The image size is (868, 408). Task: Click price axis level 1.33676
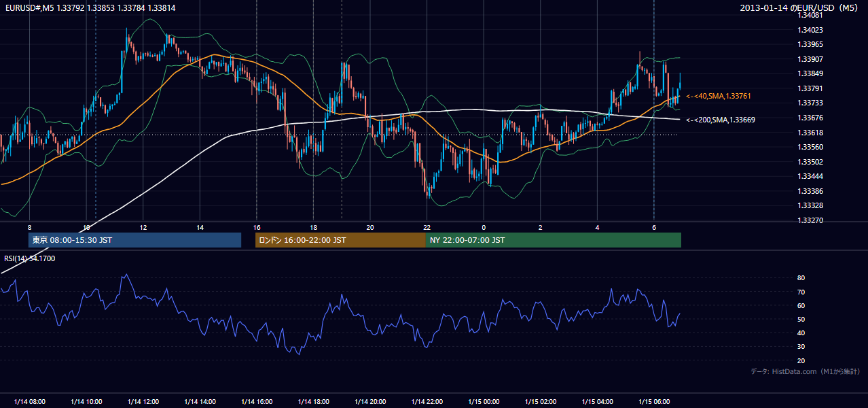[x=811, y=118]
